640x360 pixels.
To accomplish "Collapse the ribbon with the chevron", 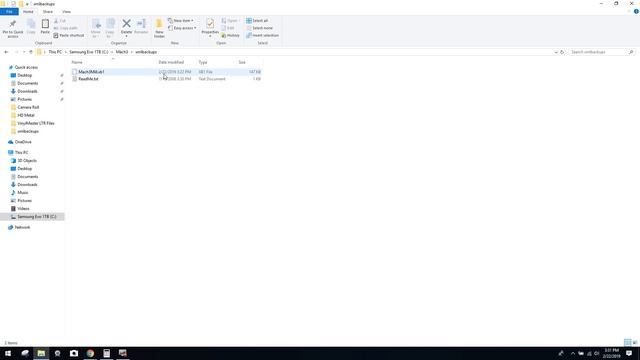I will [x=629, y=11].
